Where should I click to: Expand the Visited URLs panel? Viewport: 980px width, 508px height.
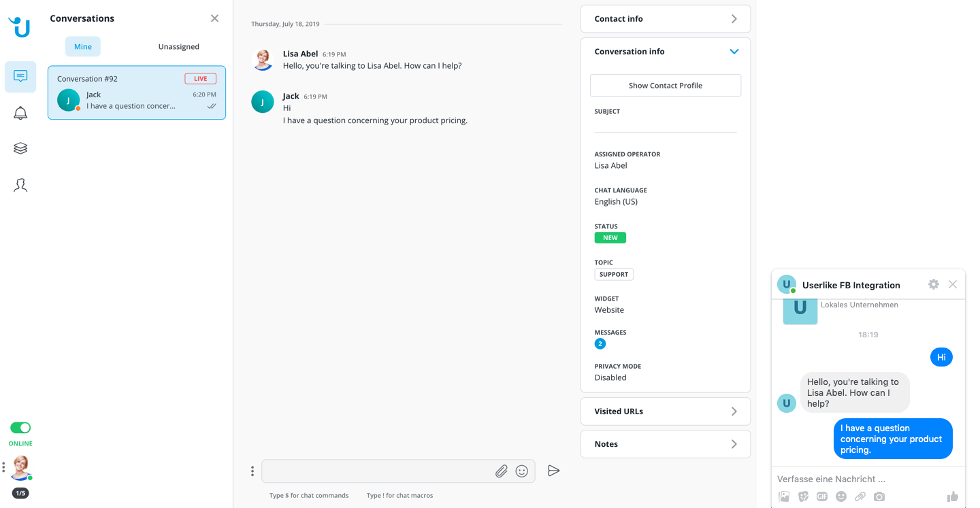pos(665,411)
